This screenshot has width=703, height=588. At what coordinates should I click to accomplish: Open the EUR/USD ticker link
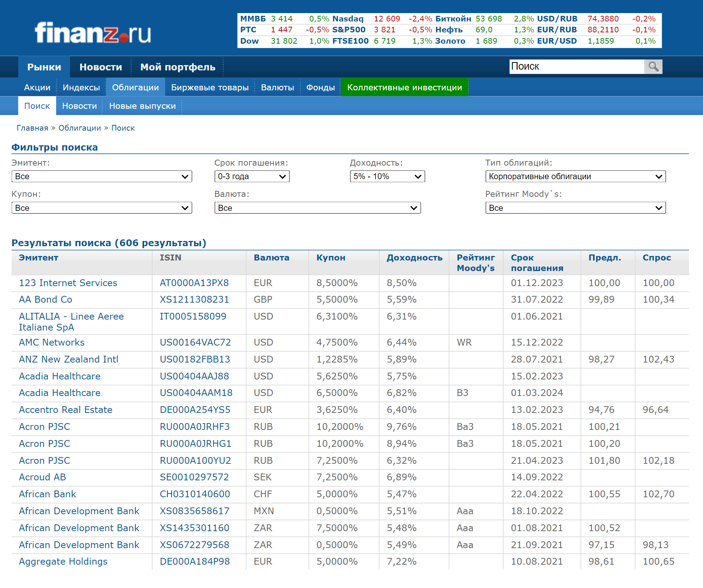(557, 41)
